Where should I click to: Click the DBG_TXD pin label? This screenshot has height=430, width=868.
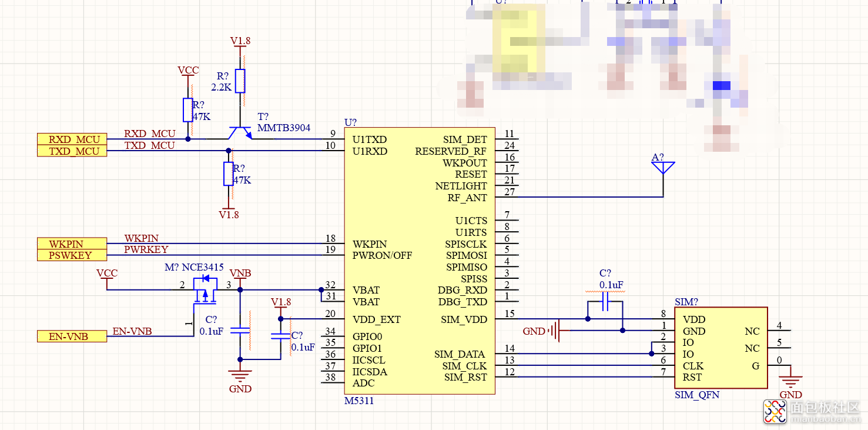463,302
